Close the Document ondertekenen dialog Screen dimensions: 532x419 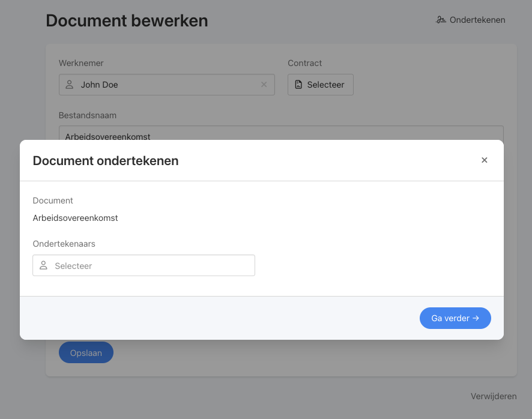pyautogui.click(x=485, y=160)
